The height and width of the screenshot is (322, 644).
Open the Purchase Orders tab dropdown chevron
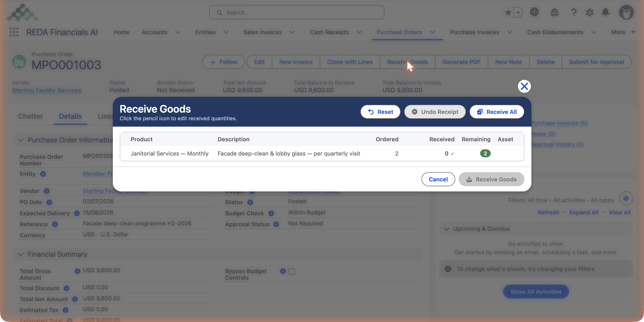[x=433, y=32]
